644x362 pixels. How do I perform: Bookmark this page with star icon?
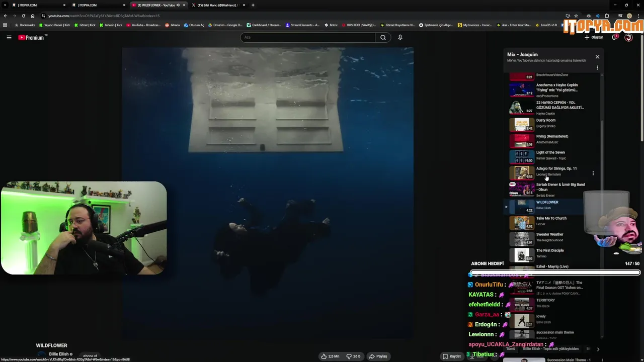[576, 16]
